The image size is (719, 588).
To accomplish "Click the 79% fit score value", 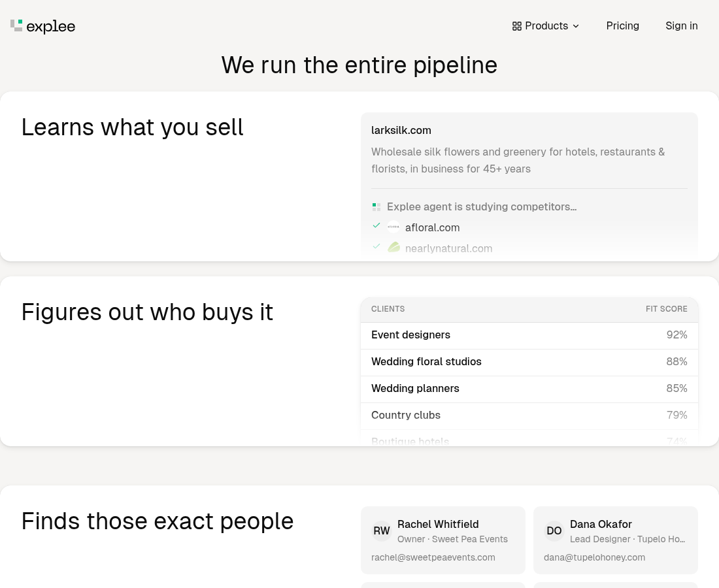I will (677, 415).
